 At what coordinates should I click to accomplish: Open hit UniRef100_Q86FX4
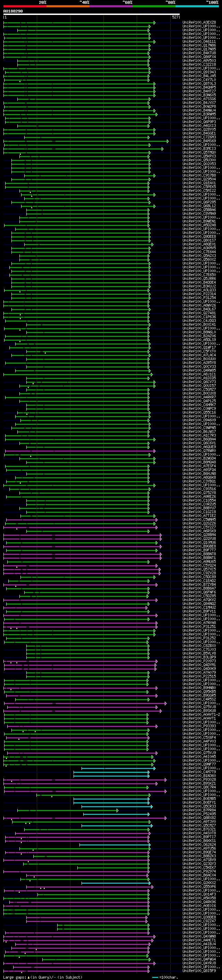click(199, 57)
